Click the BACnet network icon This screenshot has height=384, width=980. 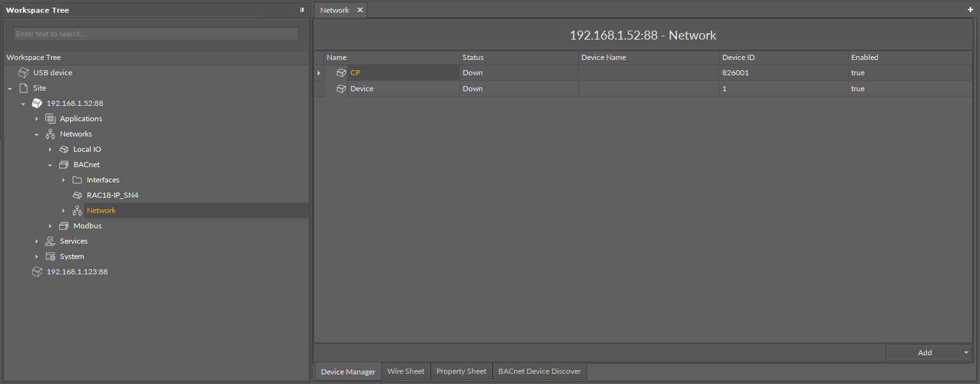64,164
